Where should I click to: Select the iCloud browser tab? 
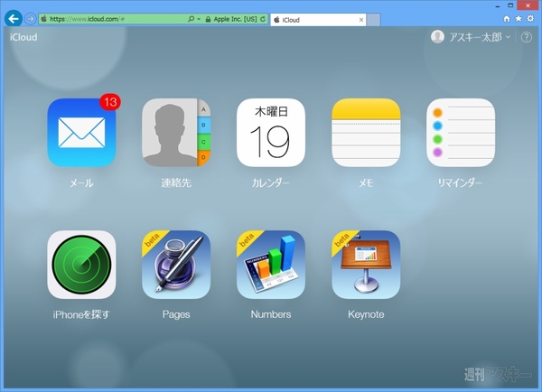318,20
